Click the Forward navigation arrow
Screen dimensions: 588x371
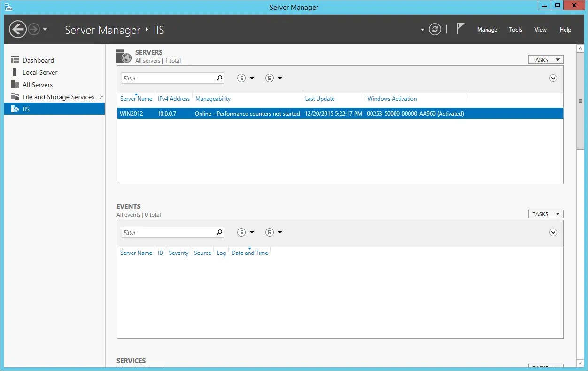(x=34, y=30)
